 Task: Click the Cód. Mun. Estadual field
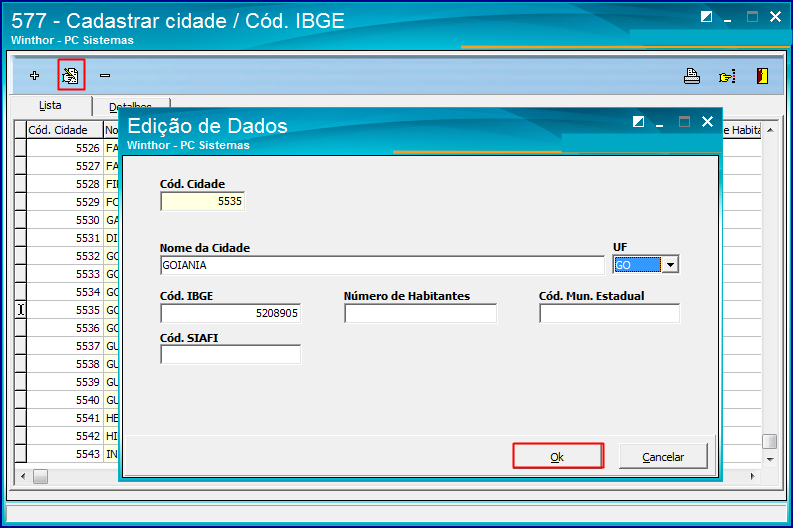tap(609, 313)
